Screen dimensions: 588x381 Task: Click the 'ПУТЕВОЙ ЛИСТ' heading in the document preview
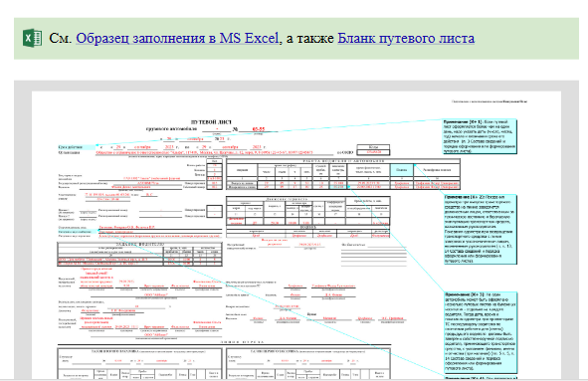coord(211,122)
